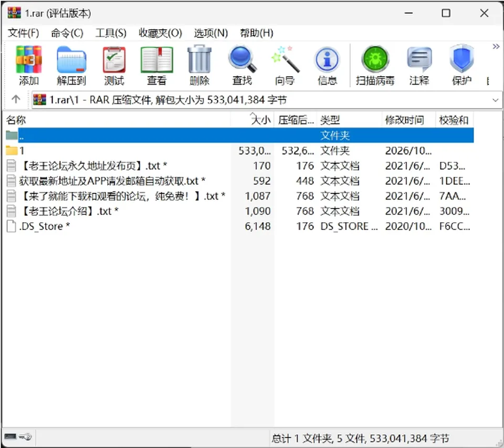Show archive 信息 (Info)
Screen dimensions: 504x448
click(327, 66)
